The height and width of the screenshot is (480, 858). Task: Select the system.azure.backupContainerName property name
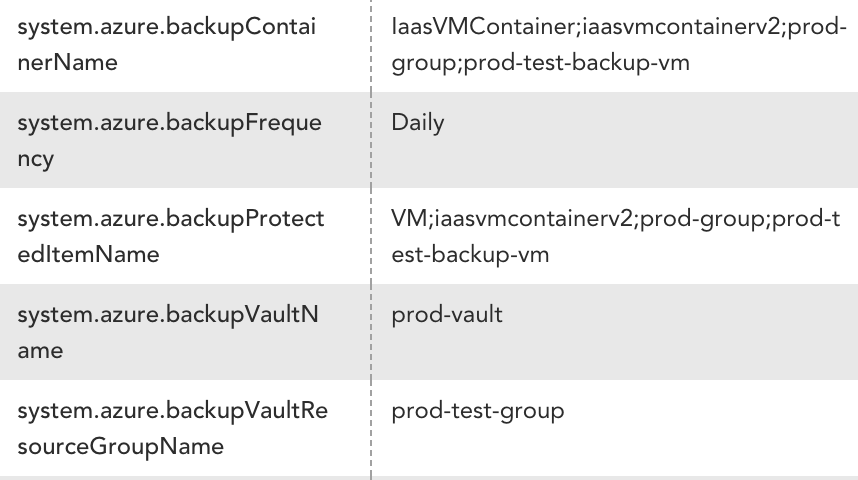coord(166,44)
